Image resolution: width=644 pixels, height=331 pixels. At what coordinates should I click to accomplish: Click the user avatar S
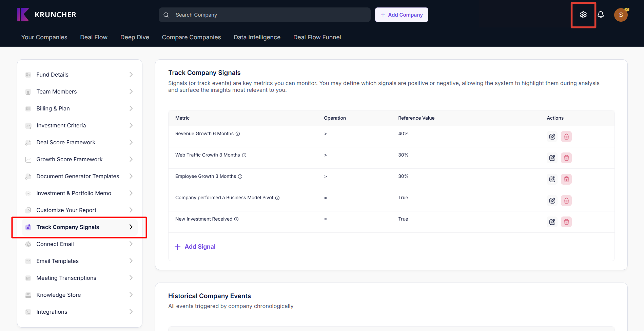pyautogui.click(x=621, y=15)
